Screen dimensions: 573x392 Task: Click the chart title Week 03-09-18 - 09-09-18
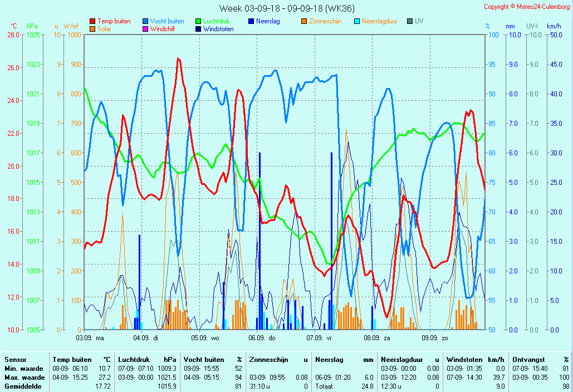(x=286, y=8)
